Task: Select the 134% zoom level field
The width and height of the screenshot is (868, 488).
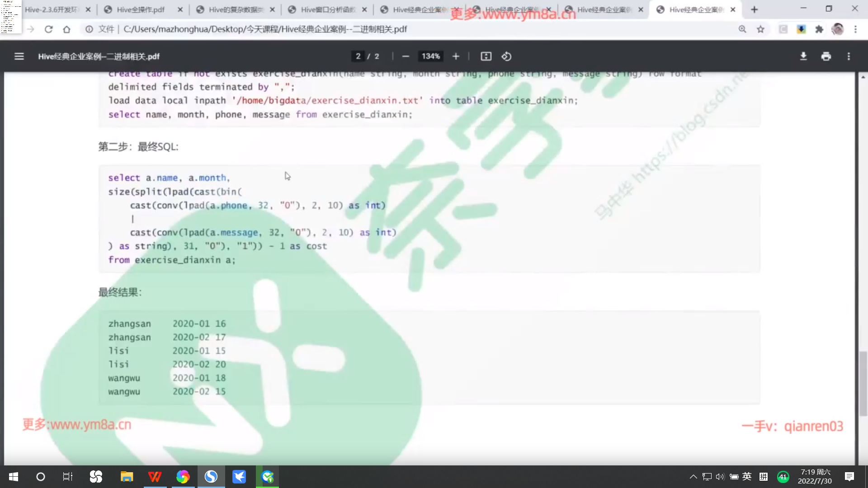Action: (x=430, y=56)
